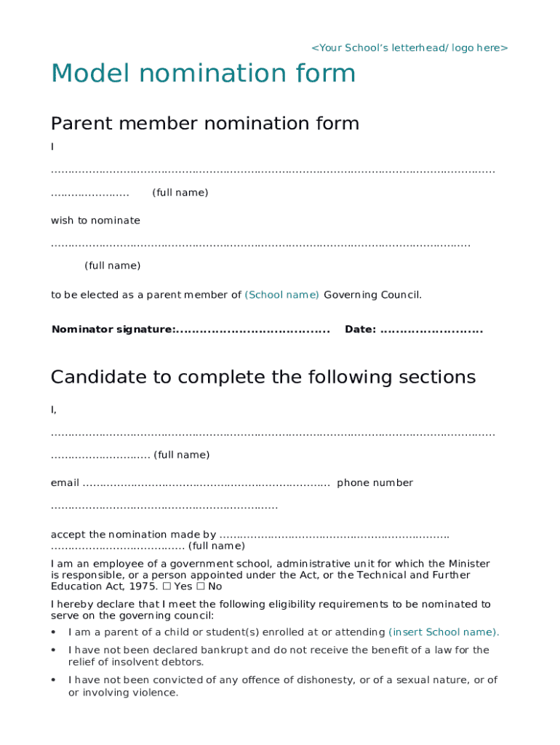Check the No employee checkbox
The image size is (560, 745).
[201, 586]
